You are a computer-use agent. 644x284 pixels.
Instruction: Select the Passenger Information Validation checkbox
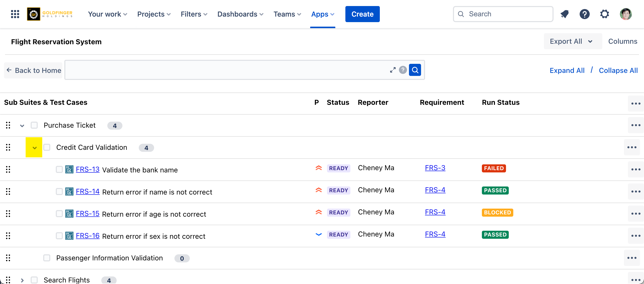(x=47, y=258)
